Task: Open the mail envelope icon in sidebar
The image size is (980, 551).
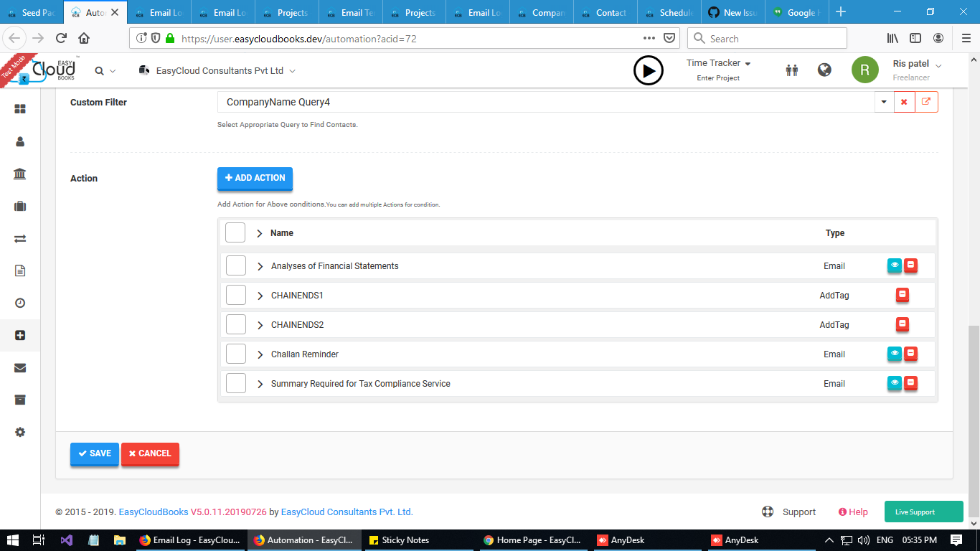Action: point(19,367)
